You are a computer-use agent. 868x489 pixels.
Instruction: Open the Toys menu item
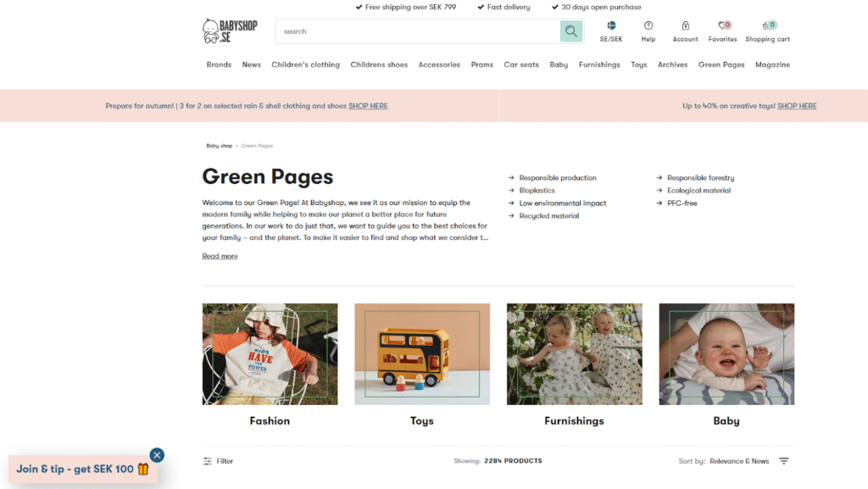point(639,64)
